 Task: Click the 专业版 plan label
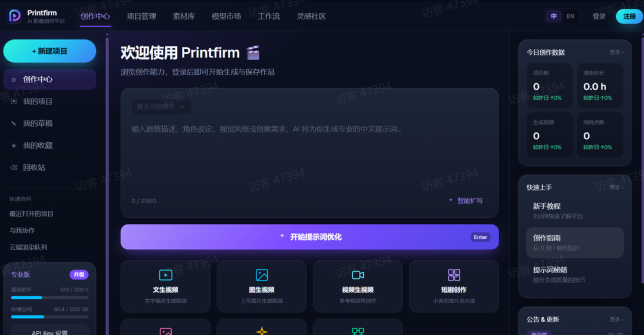(x=20, y=275)
